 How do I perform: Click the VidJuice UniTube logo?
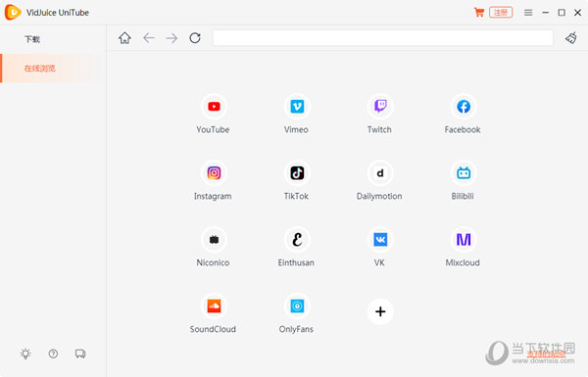13,13
